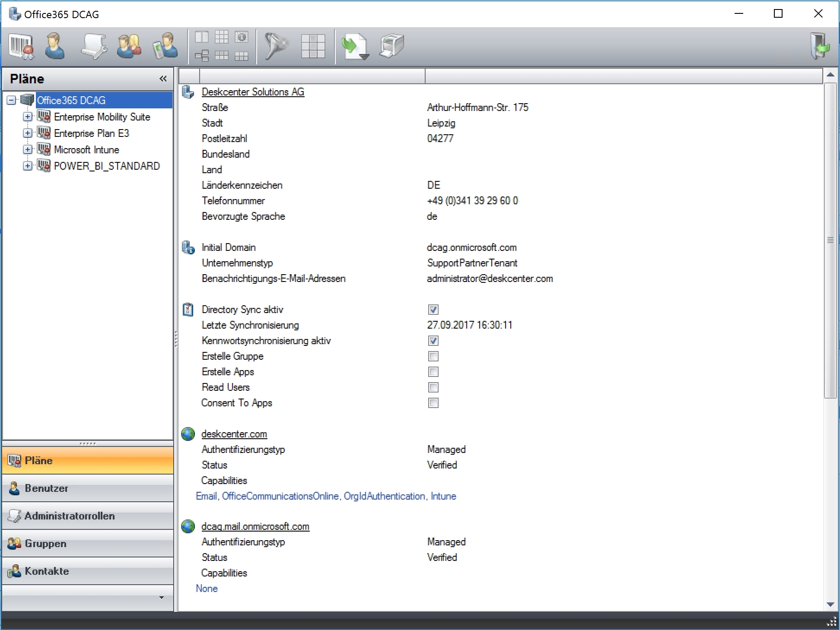Open the export document dropdown icon
Viewport: 840px width, 630px height.
click(355, 46)
